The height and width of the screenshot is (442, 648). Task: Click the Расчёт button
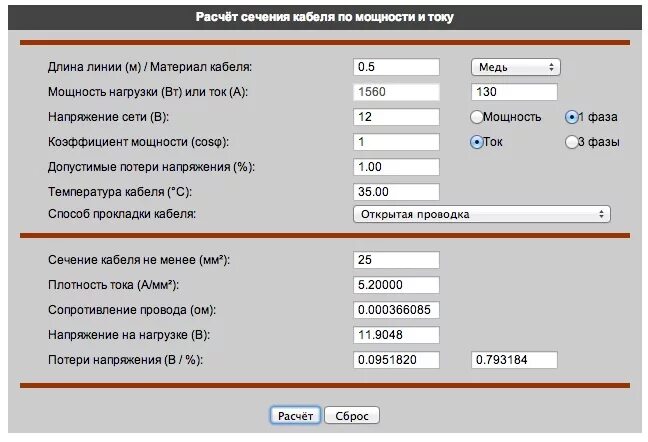[x=295, y=416]
